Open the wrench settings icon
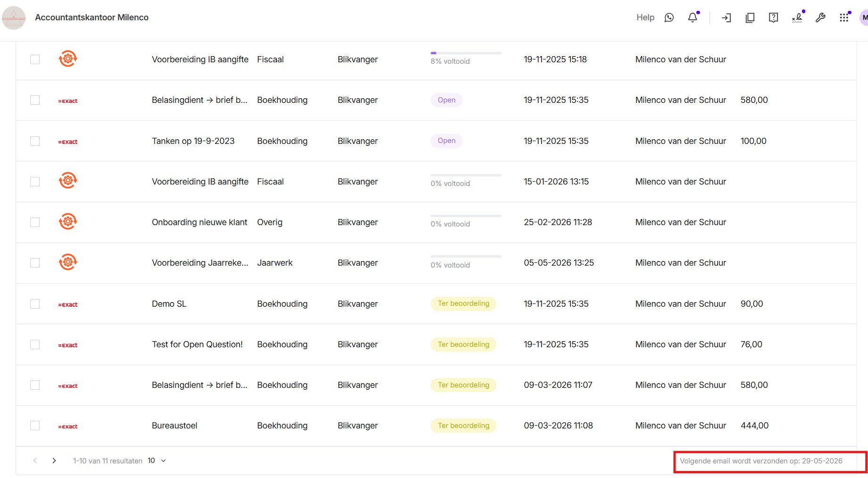868x478 pixels. pyautogui.click(x=820, y=18)
